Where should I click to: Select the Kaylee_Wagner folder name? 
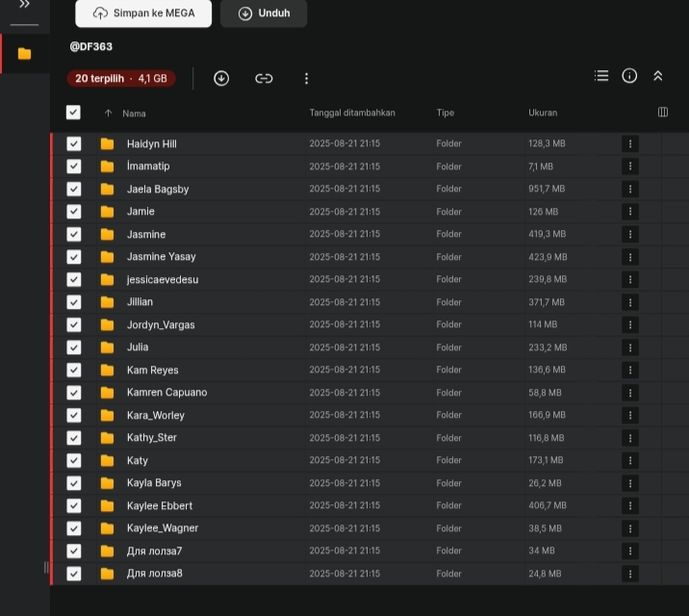(163, 528)
